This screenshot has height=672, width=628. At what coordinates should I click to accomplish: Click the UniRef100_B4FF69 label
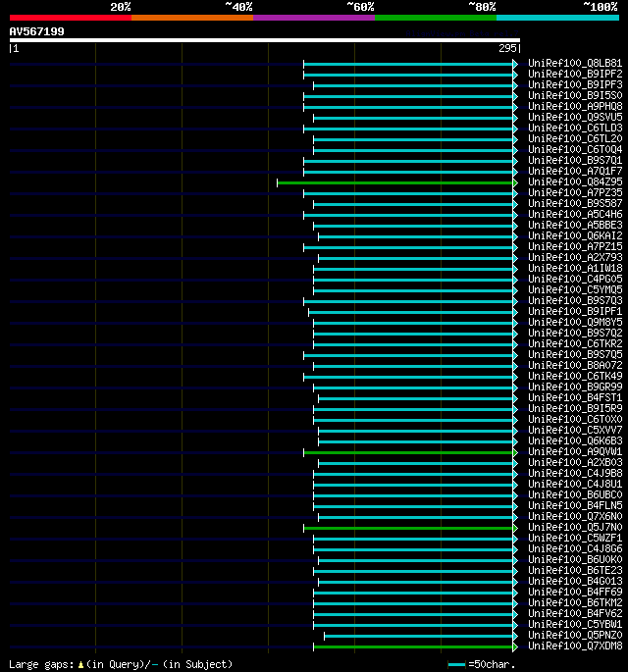click(575, 592)
